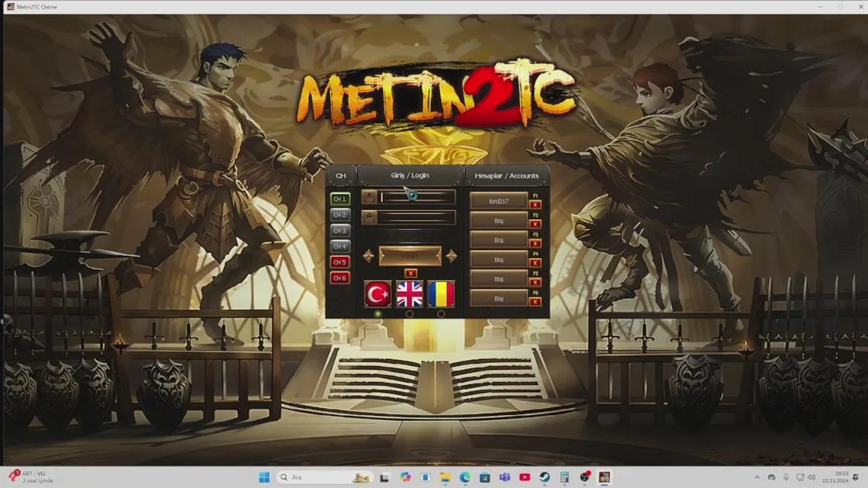Click the taskbar search box Ara
This screenshot has width=868, height=488.
325,477
